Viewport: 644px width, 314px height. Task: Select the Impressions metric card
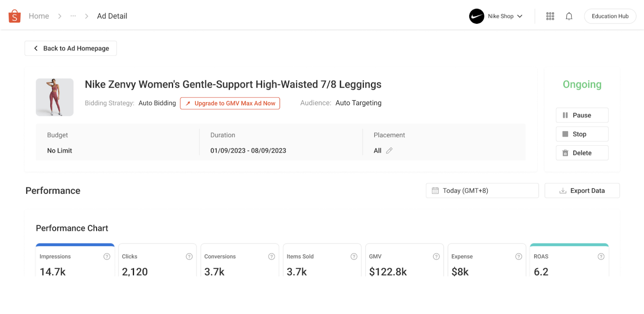pos(75,260)
